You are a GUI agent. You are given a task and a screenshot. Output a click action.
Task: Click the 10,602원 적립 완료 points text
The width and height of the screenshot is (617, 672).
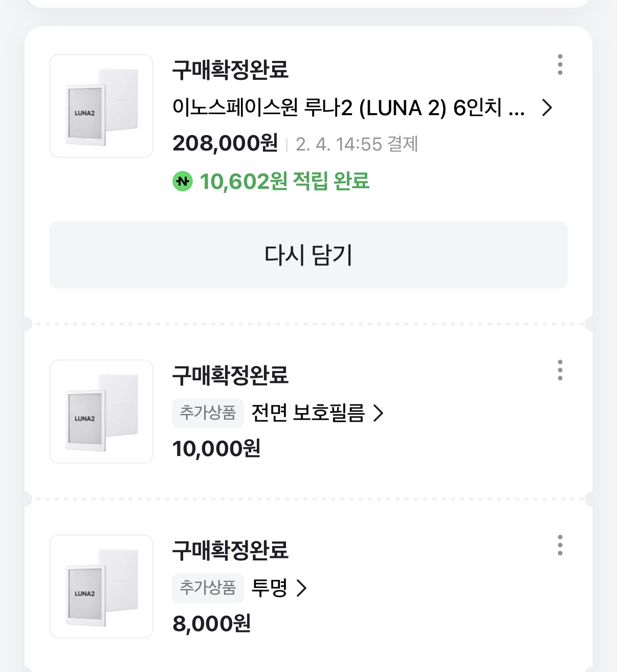coord(284,181)
